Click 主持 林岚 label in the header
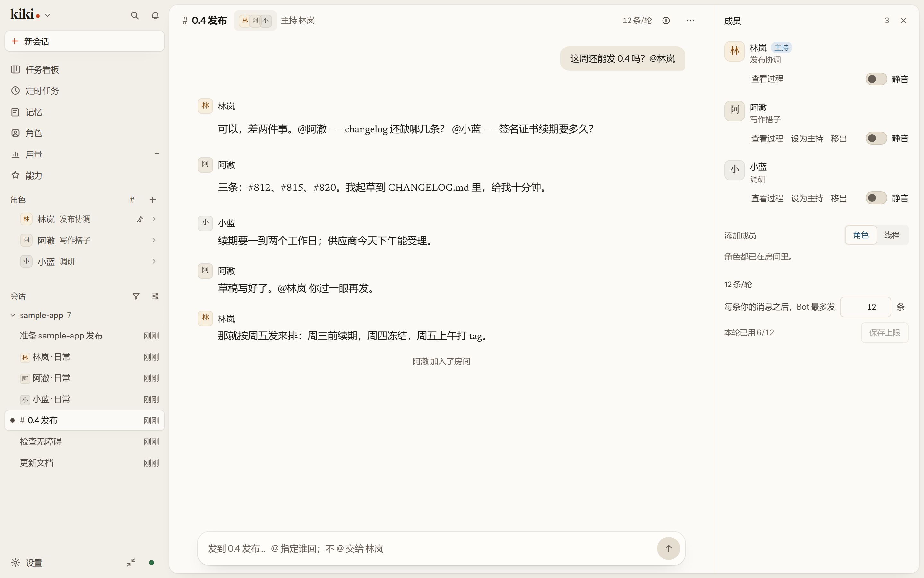 tap(298, 21)
